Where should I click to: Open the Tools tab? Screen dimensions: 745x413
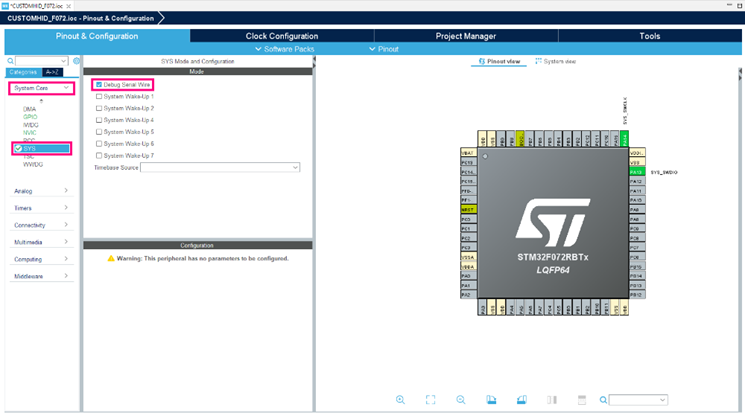pyautogui.click(x=649, y=36)
